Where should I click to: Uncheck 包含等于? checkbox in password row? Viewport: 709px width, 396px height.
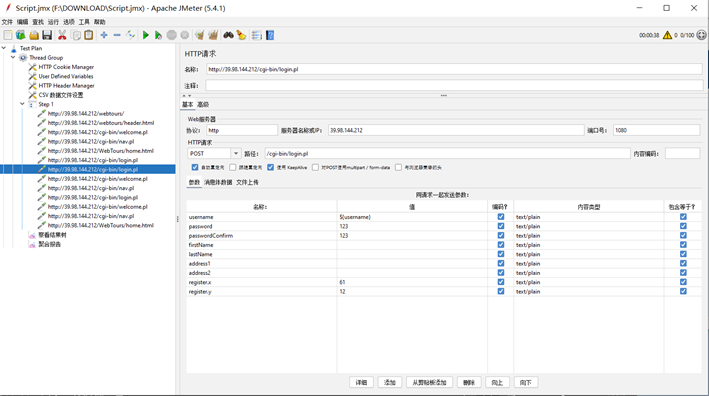tap(683, 226)
